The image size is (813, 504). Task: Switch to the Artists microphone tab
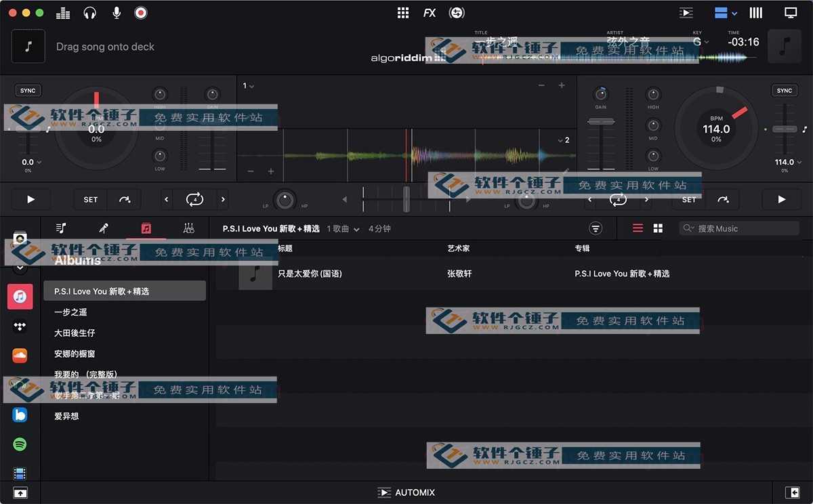[x=104, y=228]
